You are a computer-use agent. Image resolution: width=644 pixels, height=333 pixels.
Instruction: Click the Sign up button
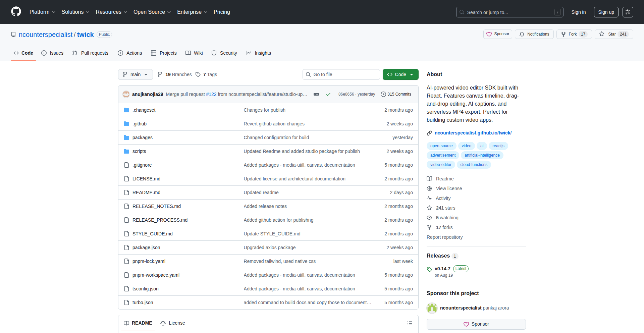(x=606, y=12)
